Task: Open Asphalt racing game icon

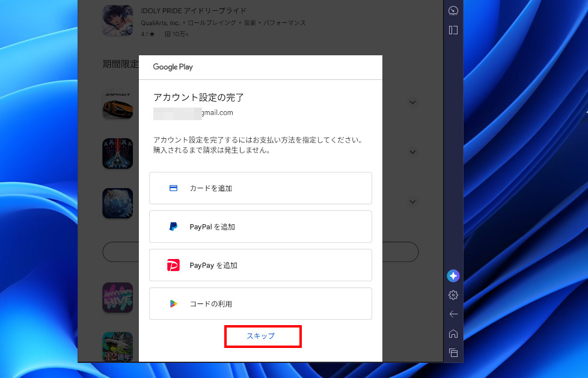Action: [118, 104]
